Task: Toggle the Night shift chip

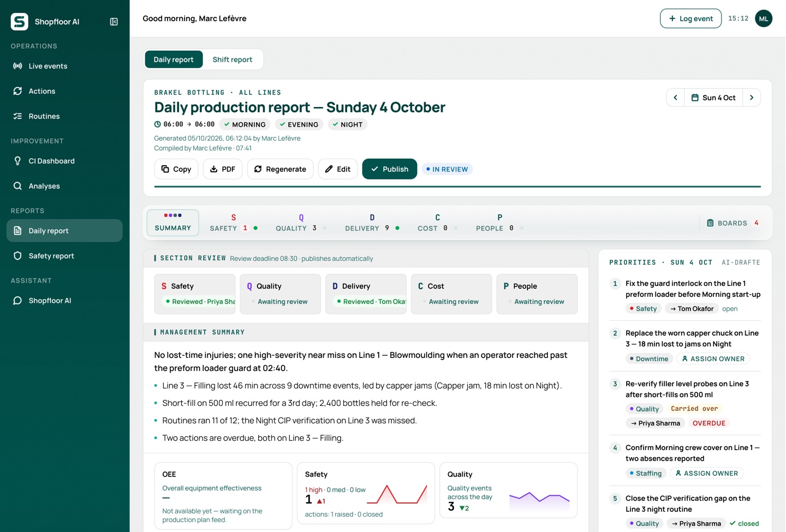Action: point(348,124)
